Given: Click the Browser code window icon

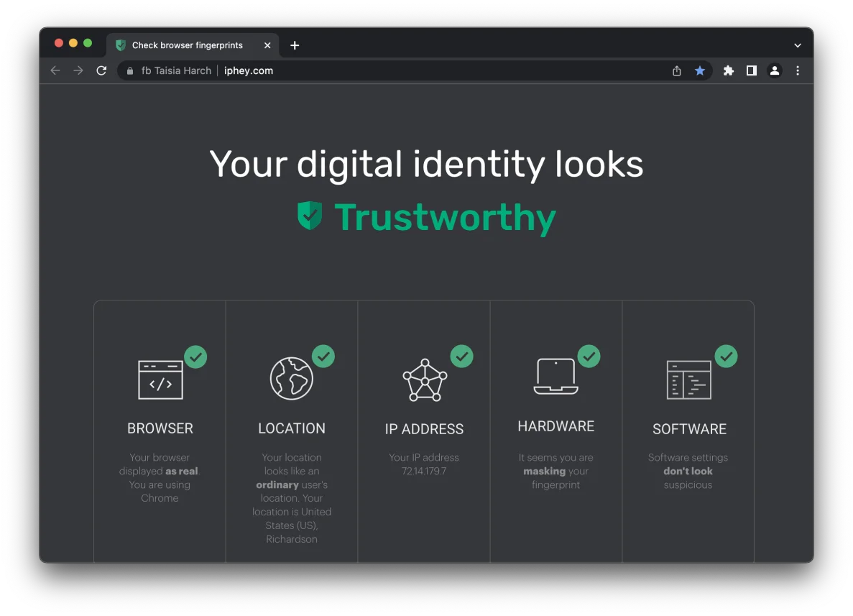Looking at the screenshot, I should pos(160,380).
